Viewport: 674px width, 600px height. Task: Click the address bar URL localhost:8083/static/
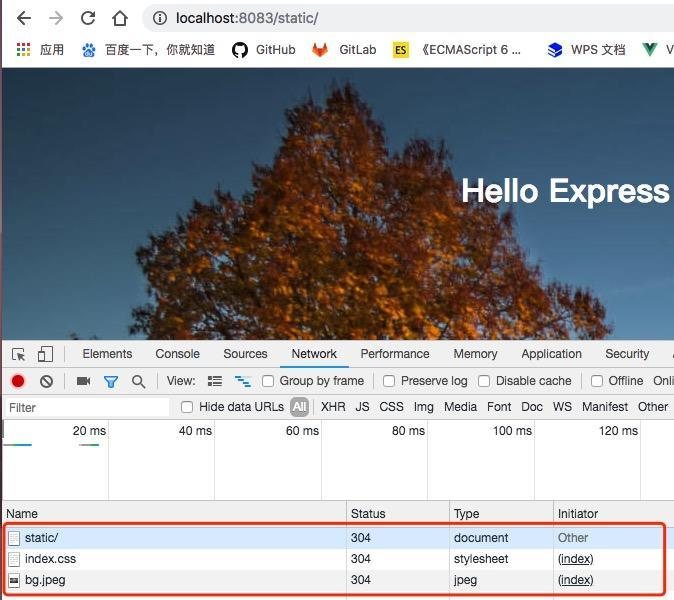click(247, 18)
